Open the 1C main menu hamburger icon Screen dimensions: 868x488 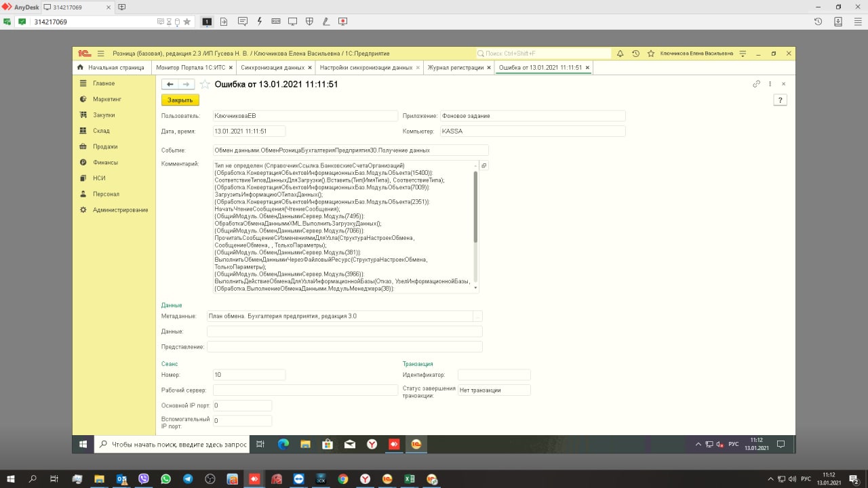100,54
